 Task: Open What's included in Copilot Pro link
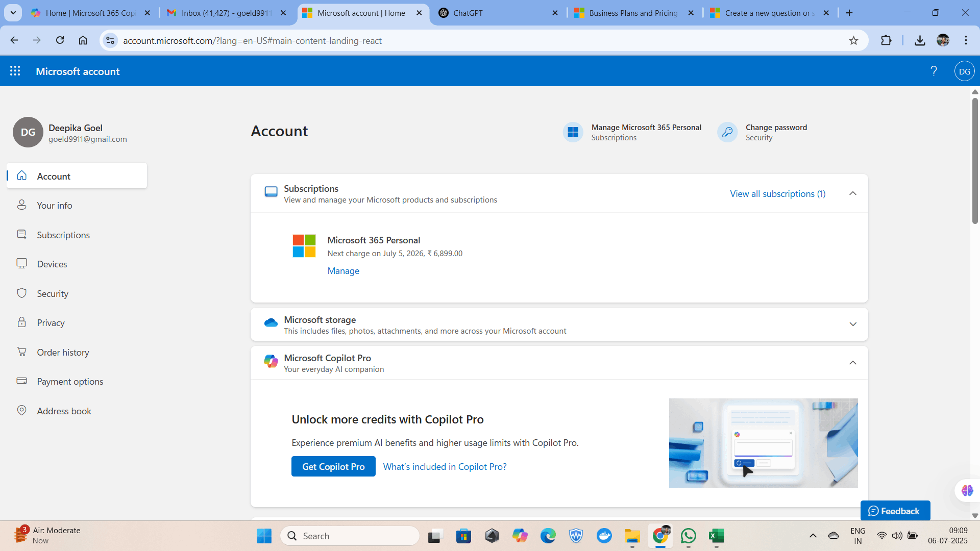pyautogui.click(x=445, y=467)
